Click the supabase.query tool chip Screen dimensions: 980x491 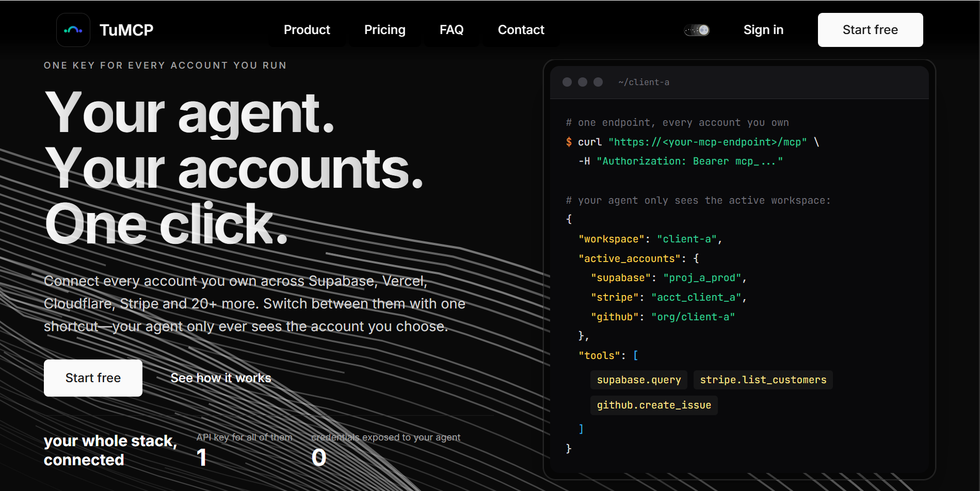(639, 380)
